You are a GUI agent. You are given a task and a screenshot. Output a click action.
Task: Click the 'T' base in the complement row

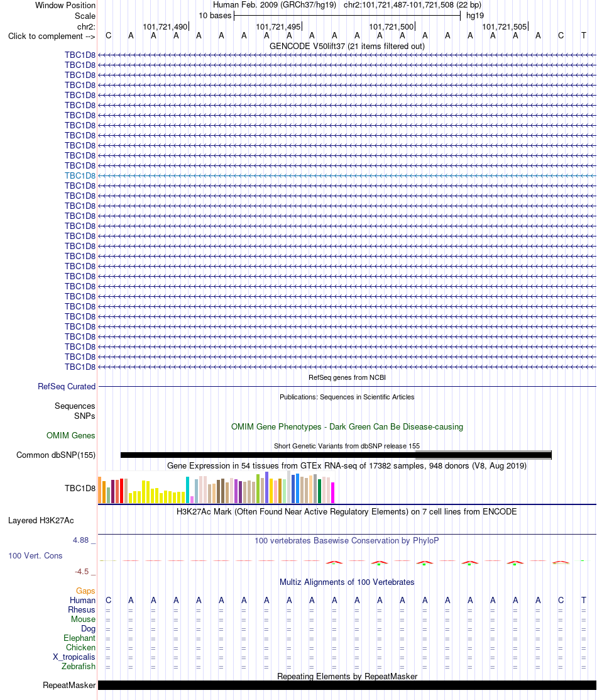(x=583, y=36)
